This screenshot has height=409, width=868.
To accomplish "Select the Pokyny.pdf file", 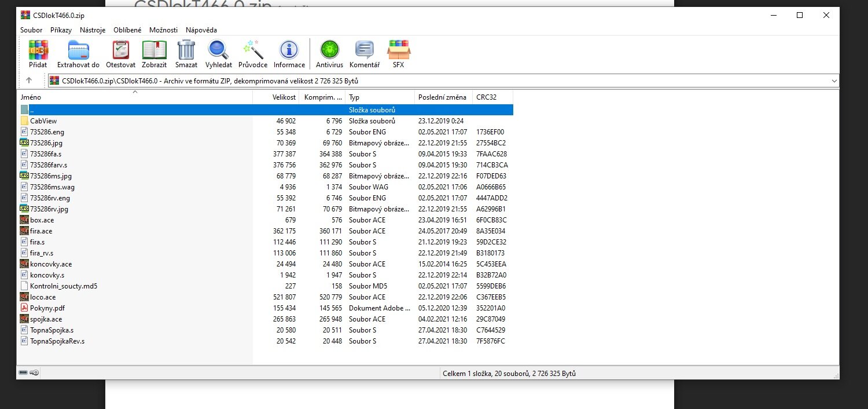I will [47, 308].
